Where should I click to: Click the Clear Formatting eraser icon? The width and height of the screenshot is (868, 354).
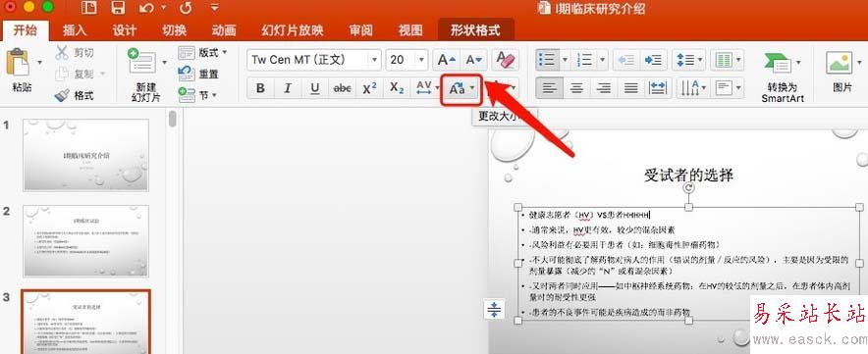tap(506, 60)
